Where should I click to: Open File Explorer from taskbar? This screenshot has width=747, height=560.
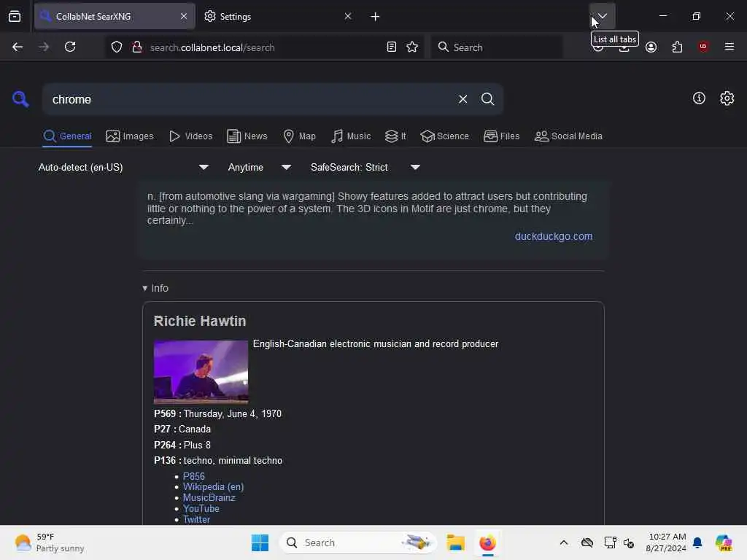(455, 542)
